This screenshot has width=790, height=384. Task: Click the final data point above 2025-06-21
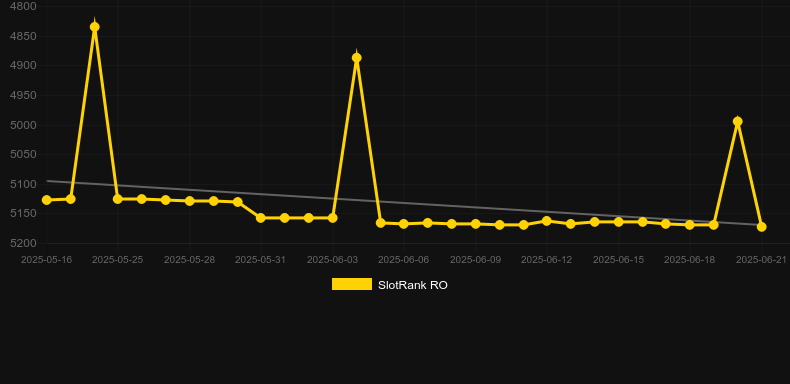click(x=761, y=227)
